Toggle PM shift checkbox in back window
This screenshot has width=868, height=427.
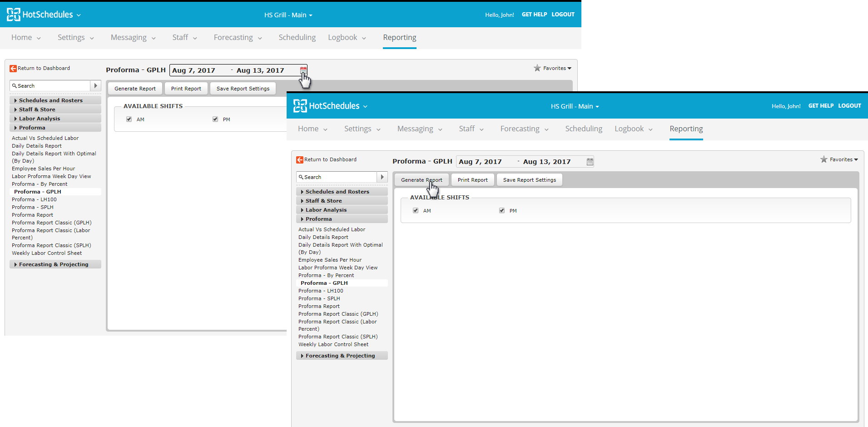pos(215,119)
